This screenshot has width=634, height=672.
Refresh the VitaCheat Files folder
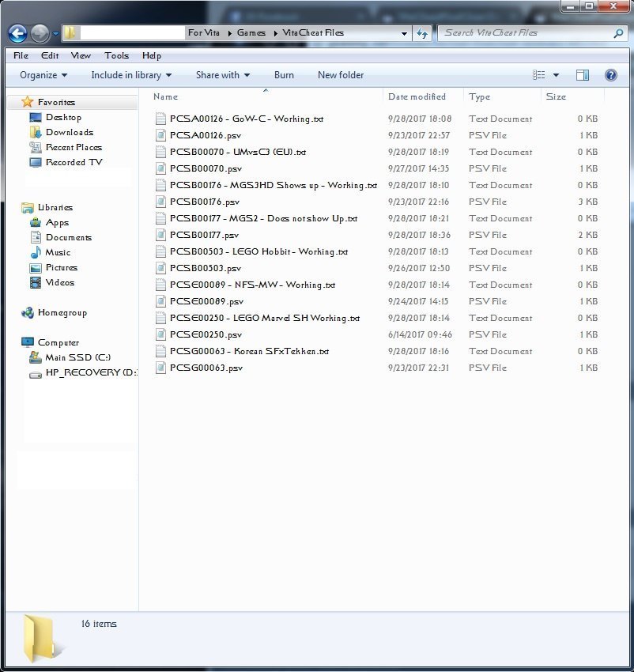click(422, 33)
